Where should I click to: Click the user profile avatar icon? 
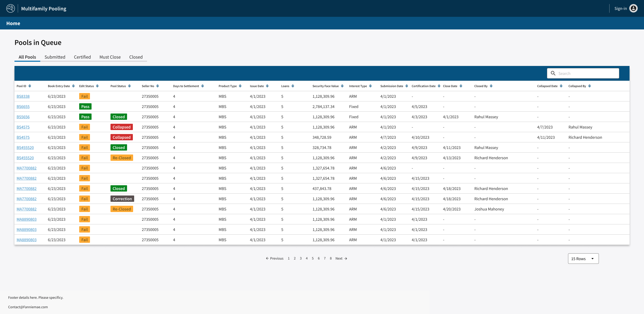click(x=633, y=8)
